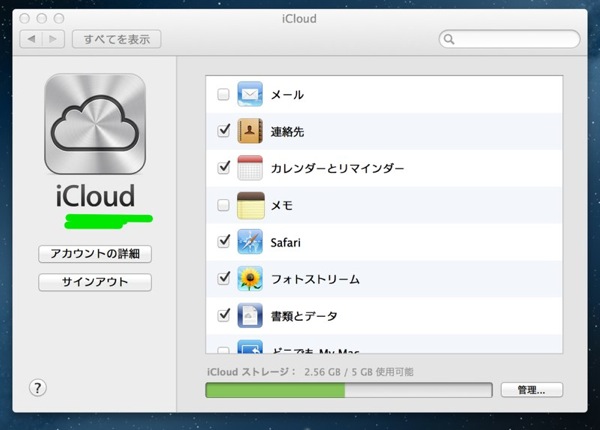Go back with the left arrow button
Screen dimensions: 600x430
pyautogui.click(x=31, y=39)
